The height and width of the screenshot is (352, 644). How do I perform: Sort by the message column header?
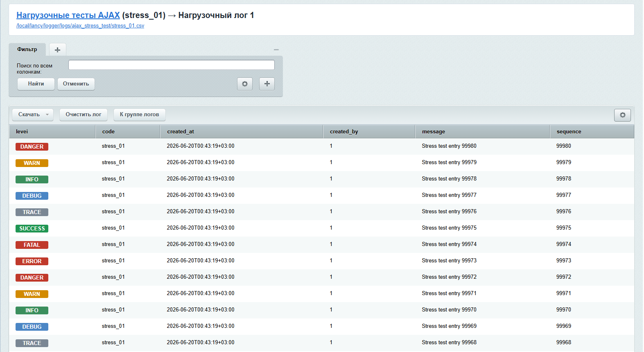pos(483,132)
